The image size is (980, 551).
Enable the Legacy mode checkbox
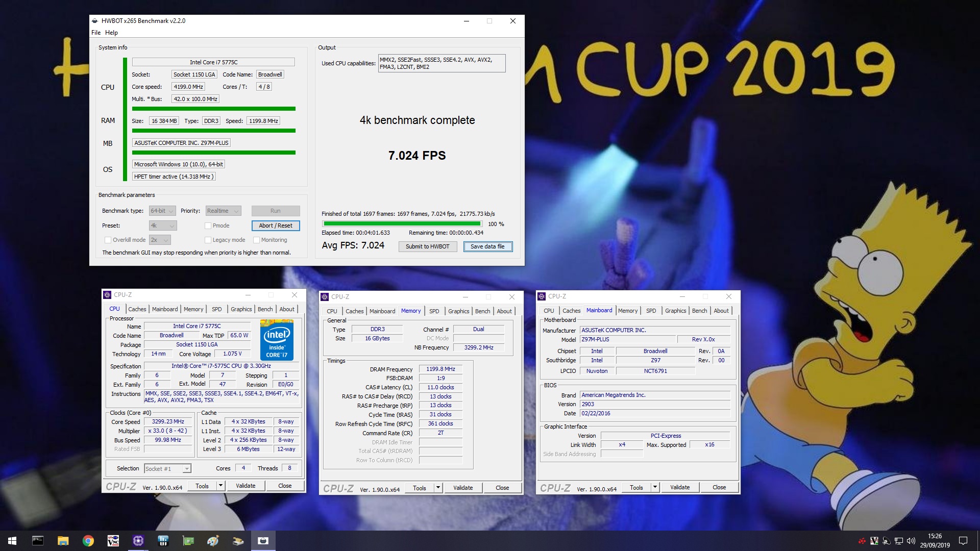tap(208, 240)
